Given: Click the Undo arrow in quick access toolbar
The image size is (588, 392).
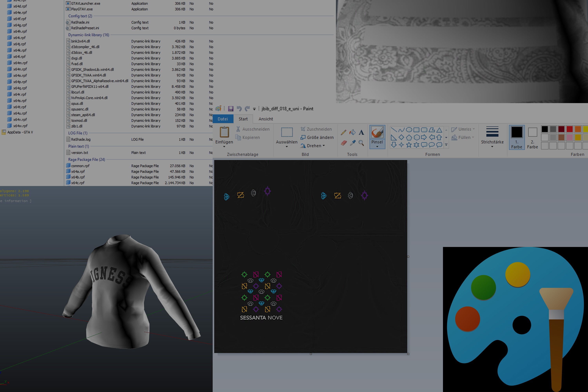Looking at the screenshot, I should (x=239, y=109).
